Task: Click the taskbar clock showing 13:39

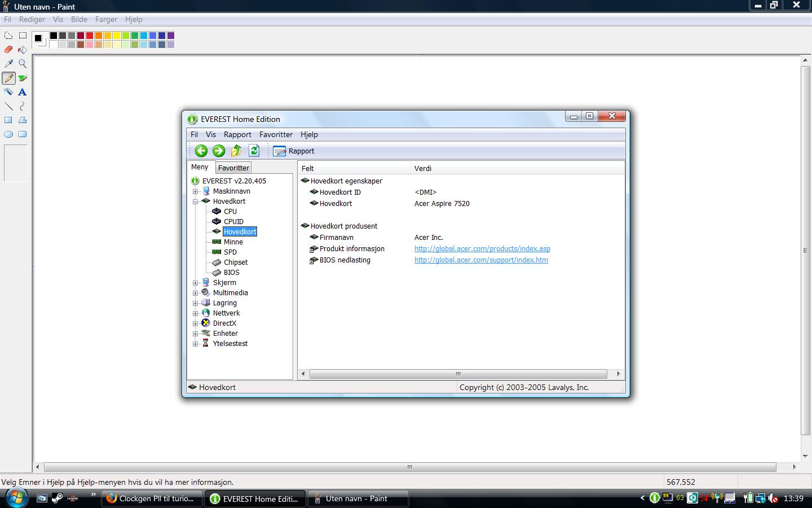Action: (x=793, y=498)
